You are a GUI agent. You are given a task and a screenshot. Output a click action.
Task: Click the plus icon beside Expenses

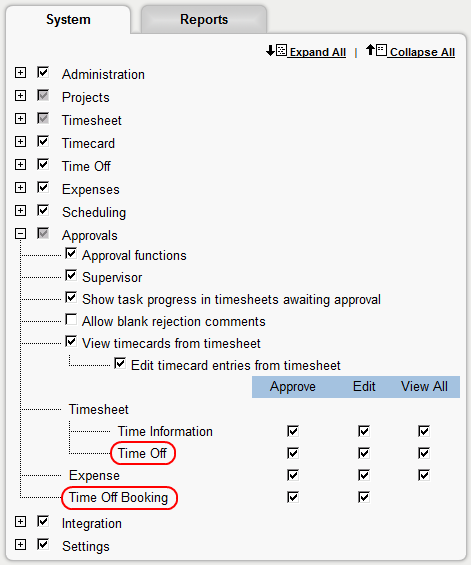21,188
